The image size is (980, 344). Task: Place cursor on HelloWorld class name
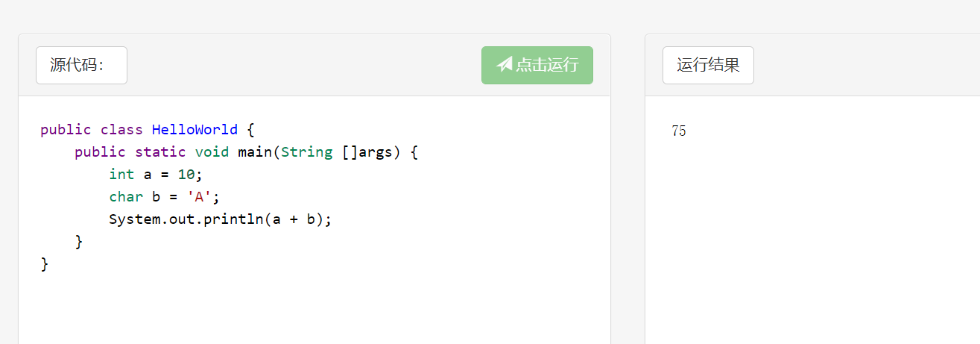195,130
